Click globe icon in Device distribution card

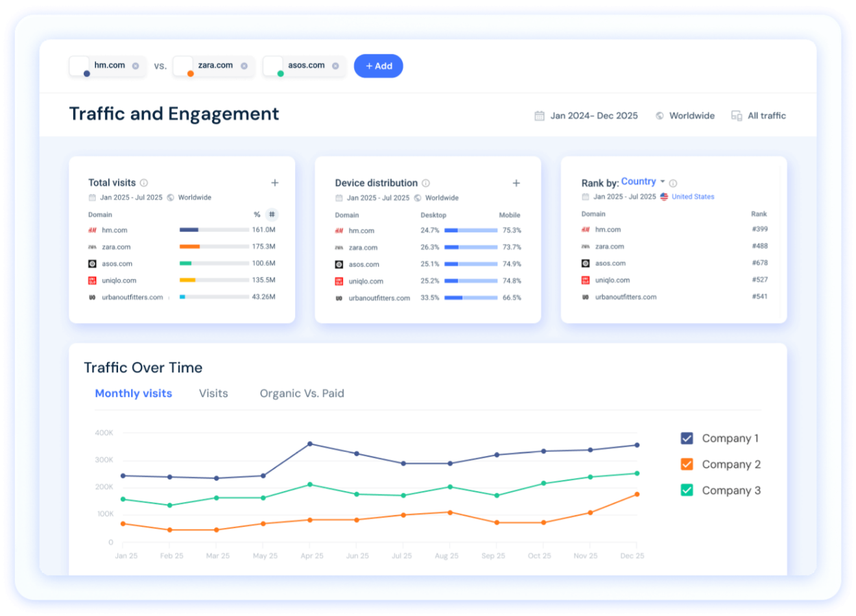418,198
